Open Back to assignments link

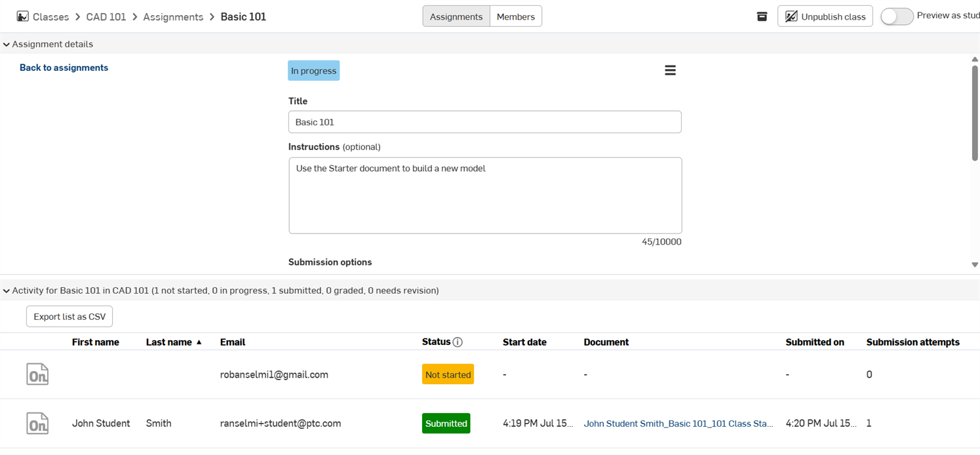[x=64, y=68]
